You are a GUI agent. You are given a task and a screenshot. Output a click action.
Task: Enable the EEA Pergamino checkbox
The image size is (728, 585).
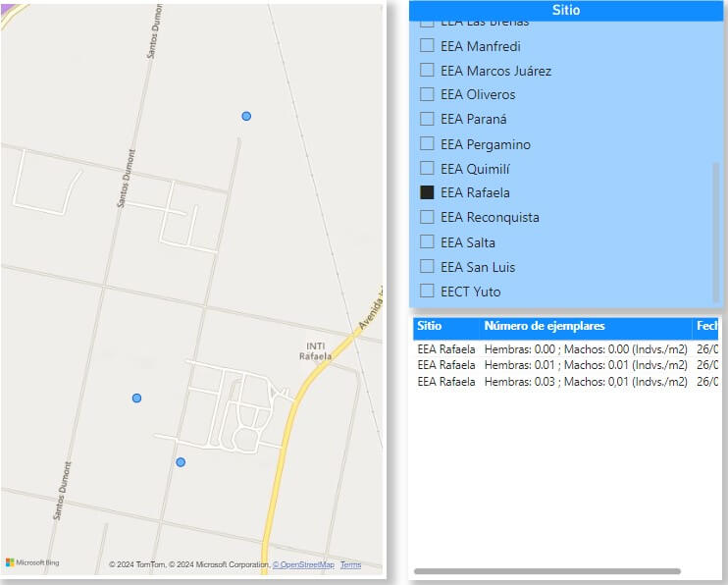(x=427, y=144)
